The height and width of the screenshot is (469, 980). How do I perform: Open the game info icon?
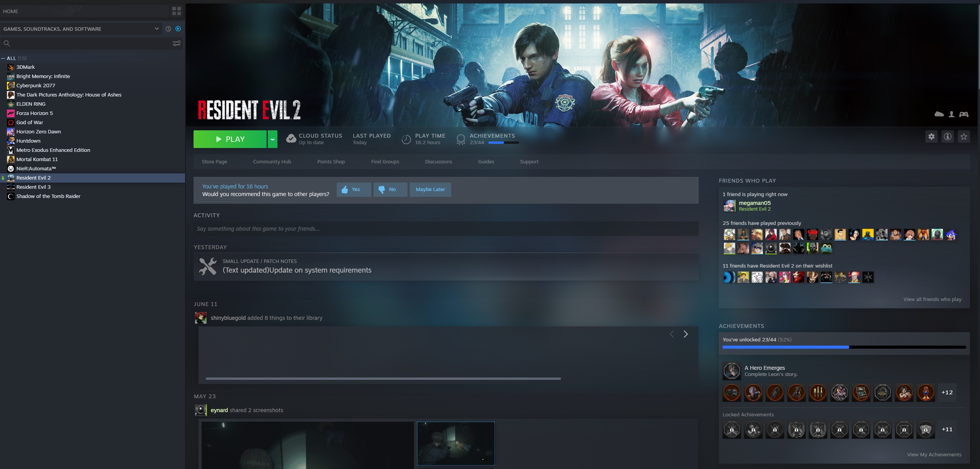pyautogui.click(x=947, y=136)
